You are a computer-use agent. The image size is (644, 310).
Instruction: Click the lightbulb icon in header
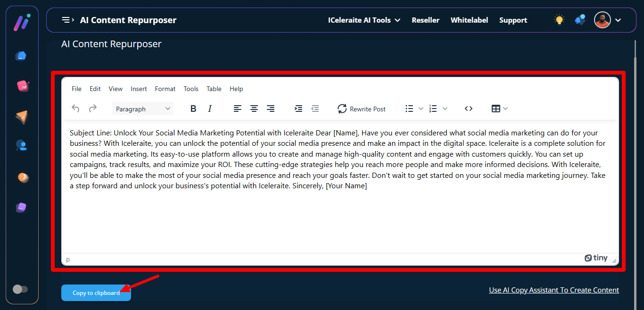point(559,20)
